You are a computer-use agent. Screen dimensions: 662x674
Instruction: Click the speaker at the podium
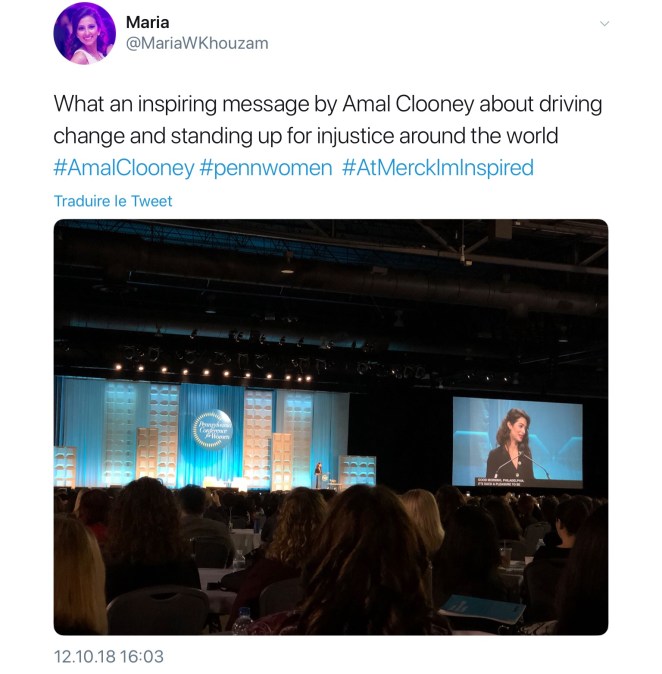pos(319,475)
